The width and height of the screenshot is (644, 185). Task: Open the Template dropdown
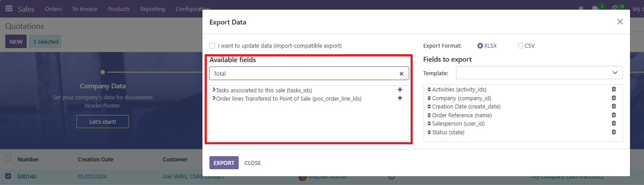pos(539,73)
